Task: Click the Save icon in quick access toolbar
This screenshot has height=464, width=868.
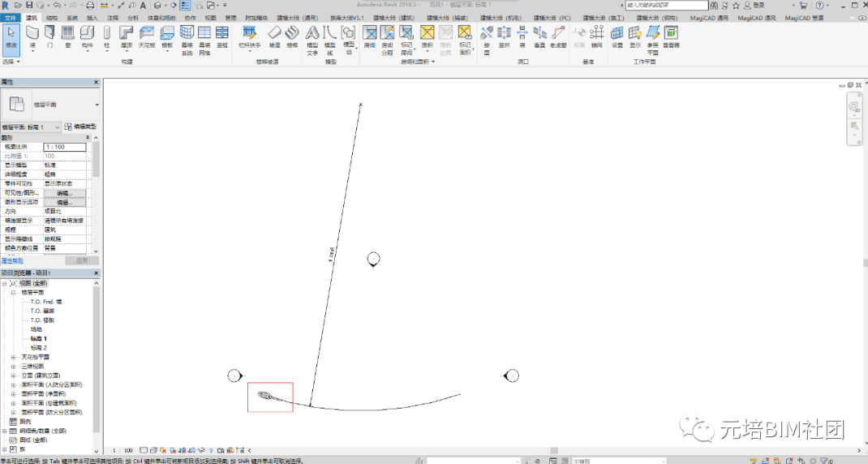Action: click(x=29, y=5)
